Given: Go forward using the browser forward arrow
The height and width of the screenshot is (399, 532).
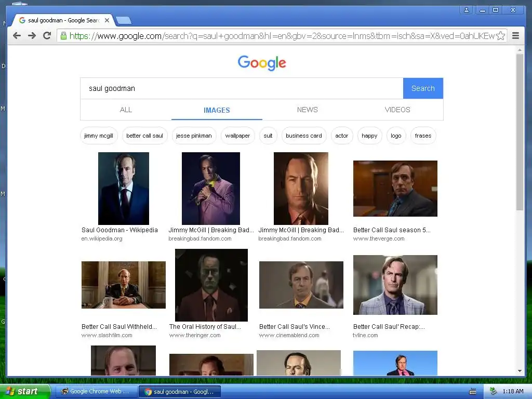Looking at the screenshot, I should (32, 36).
